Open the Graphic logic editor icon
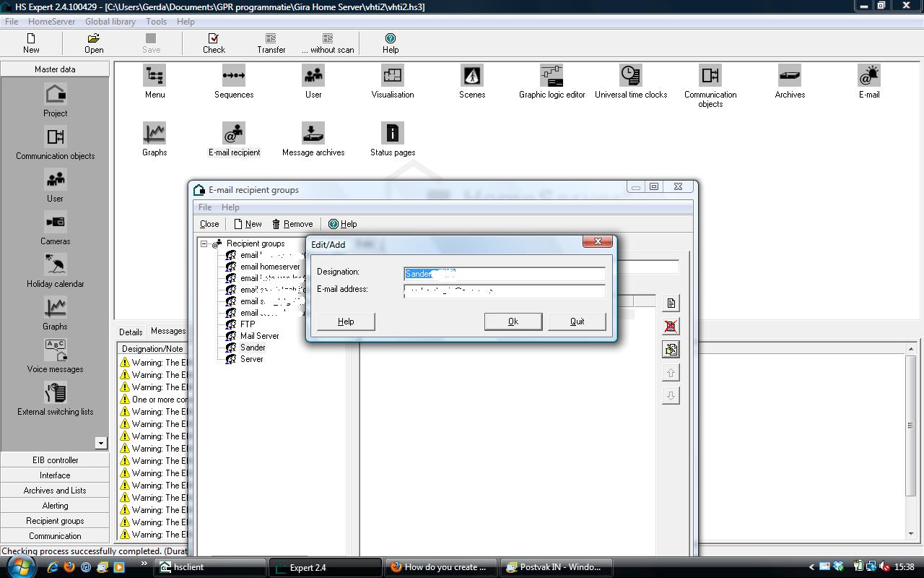 click(552, 77)
